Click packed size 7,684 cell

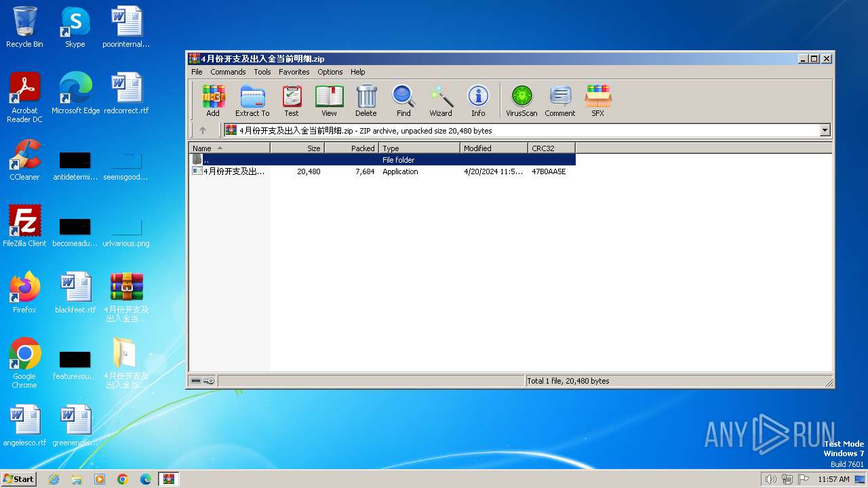pos(365,171)
